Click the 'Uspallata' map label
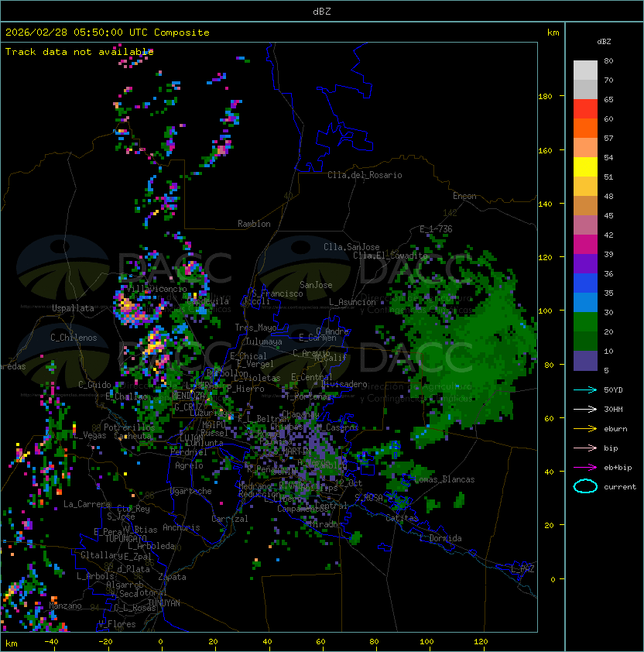644x652 pixels. 73,308
